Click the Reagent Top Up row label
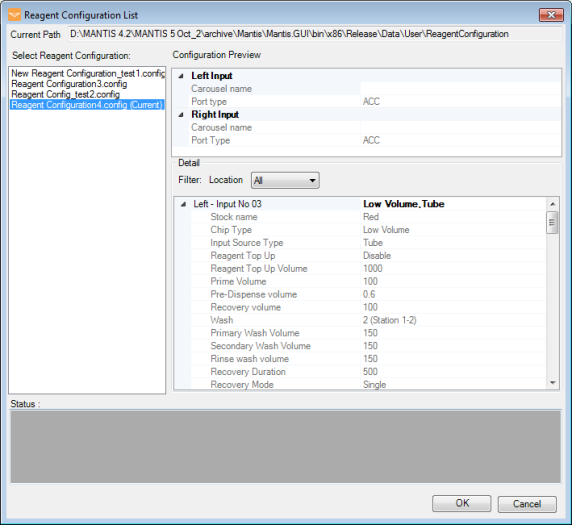572x525 pixels. (243, 256)
